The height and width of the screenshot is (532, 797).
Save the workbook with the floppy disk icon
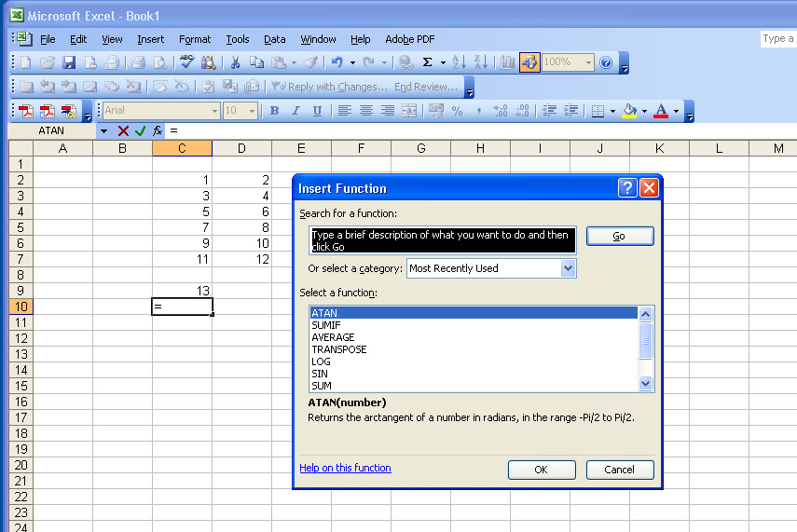[69, 62]
